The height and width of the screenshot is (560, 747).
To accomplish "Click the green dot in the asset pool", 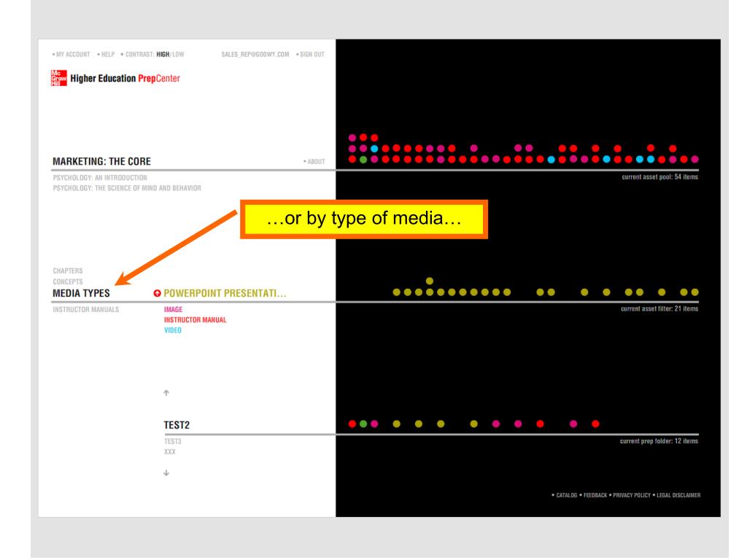I will [x=363, y=160].
